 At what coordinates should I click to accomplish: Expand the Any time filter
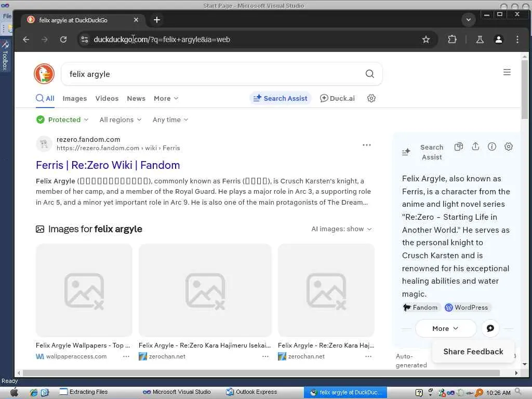tap(170, 119)
